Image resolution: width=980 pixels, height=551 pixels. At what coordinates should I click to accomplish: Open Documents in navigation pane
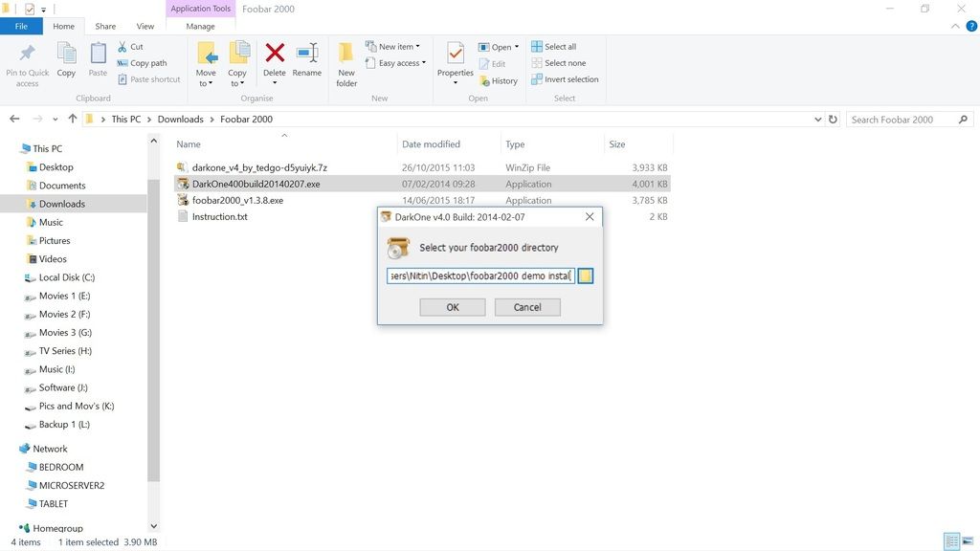pos(62,185)
